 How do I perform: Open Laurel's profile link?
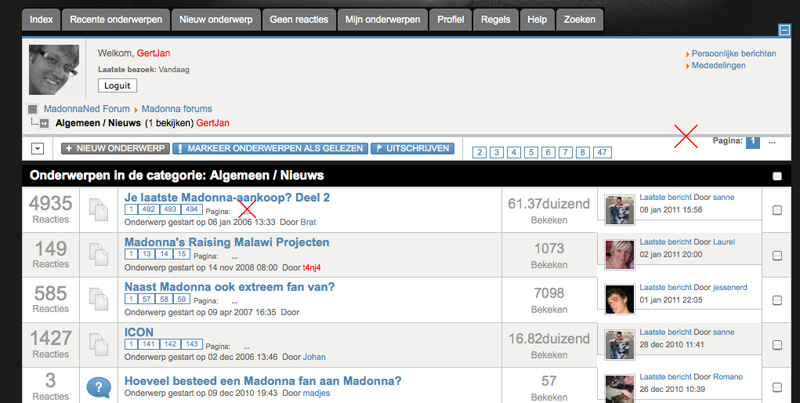tap(724, 242)
